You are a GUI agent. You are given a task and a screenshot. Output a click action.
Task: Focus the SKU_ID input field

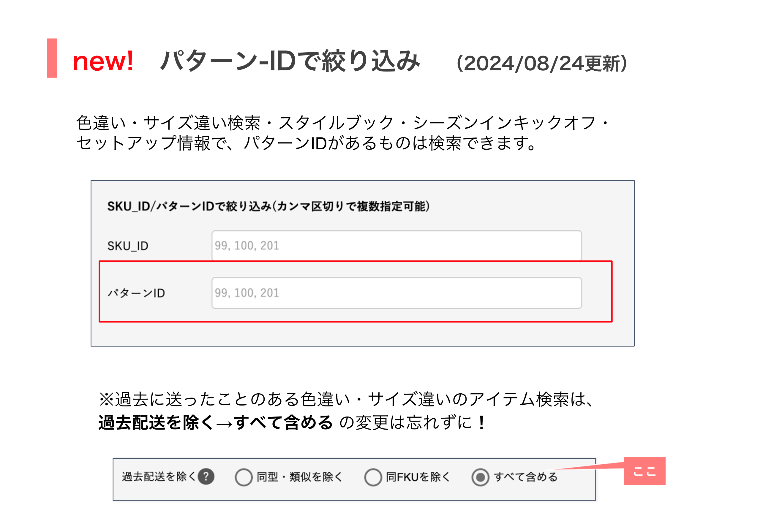396,246
